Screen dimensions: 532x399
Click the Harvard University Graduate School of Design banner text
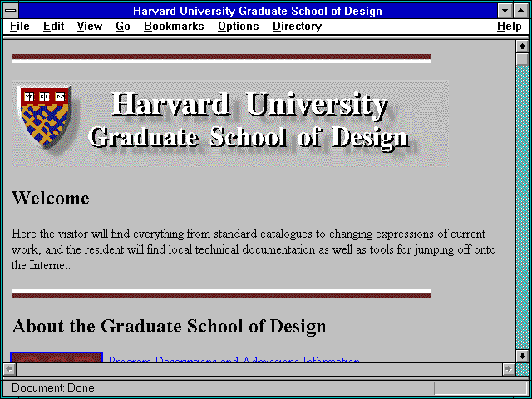[x=249, y=121]
